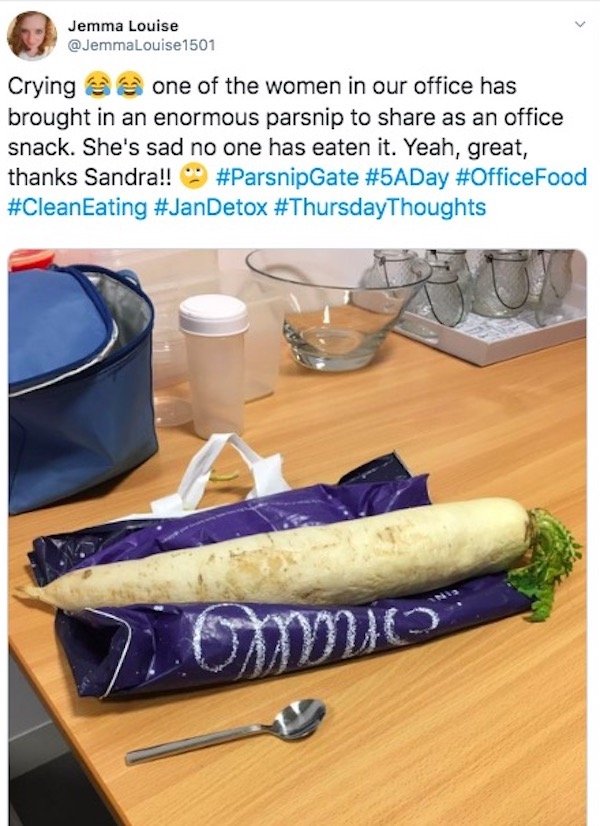The height and width of the screenshot is (826, 600).
Task: Open the #5ADay hashtag
Action: point(406,177)
